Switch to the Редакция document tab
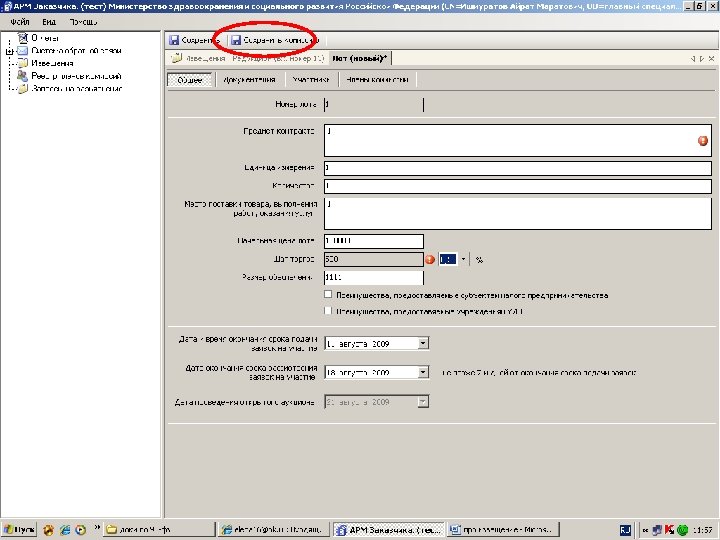 [x=278, y=58]
